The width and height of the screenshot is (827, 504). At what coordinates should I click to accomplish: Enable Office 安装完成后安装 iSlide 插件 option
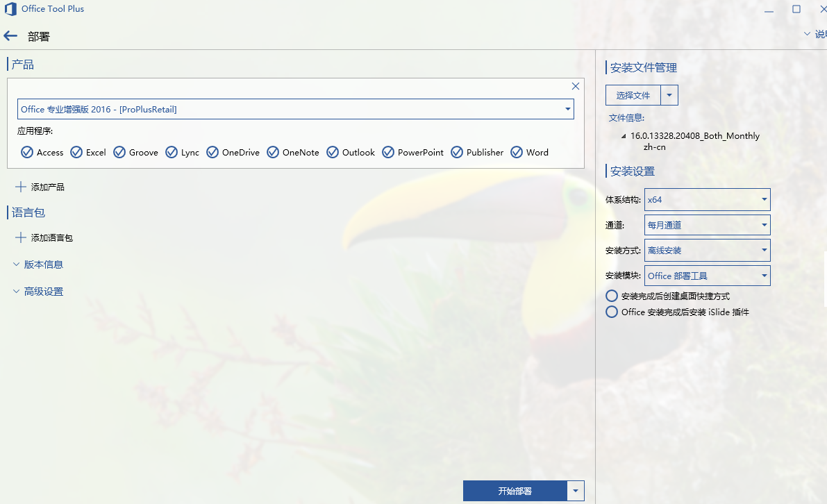tap(612, 312)
